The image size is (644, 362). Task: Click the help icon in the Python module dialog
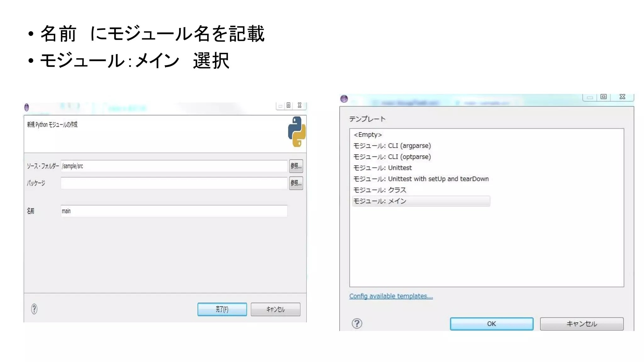34,309
